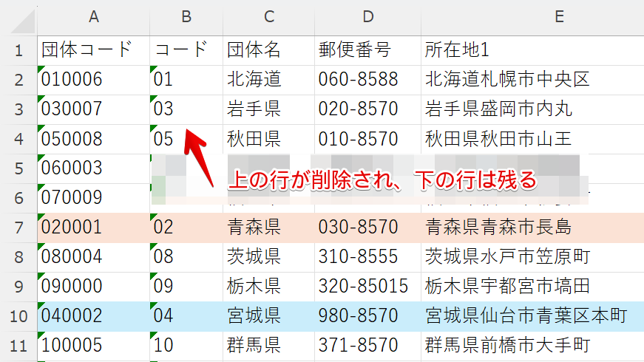Select column A header
The image size is (644, 362).
[x=94, y=18]
